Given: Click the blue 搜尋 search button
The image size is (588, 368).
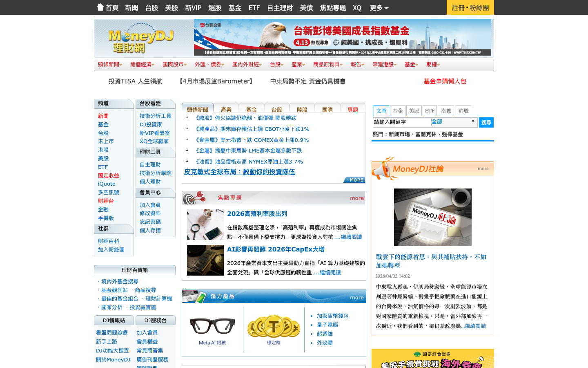Looking at the screenshot, I should click(486, 122).
